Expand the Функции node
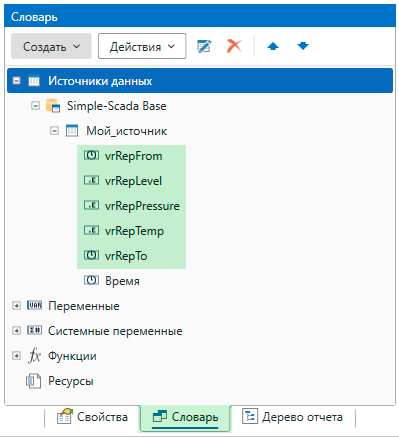Screen dimensions: 399x437 [x=16, y=356]
